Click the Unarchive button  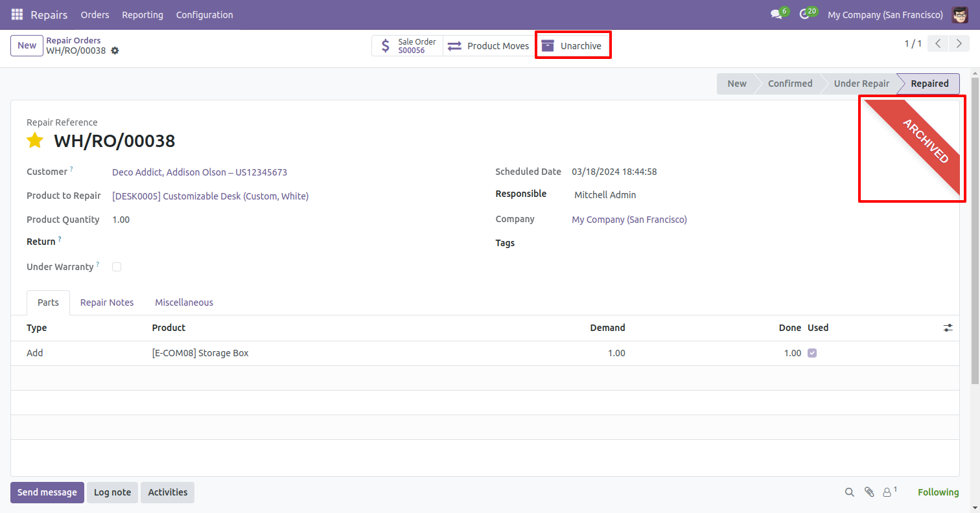tap(572, 46)
